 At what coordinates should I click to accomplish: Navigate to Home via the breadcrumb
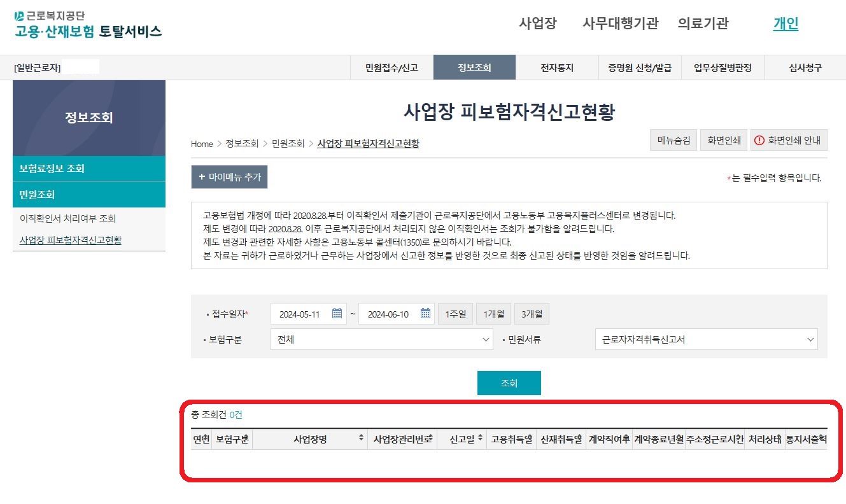click(x=201, y=144)
